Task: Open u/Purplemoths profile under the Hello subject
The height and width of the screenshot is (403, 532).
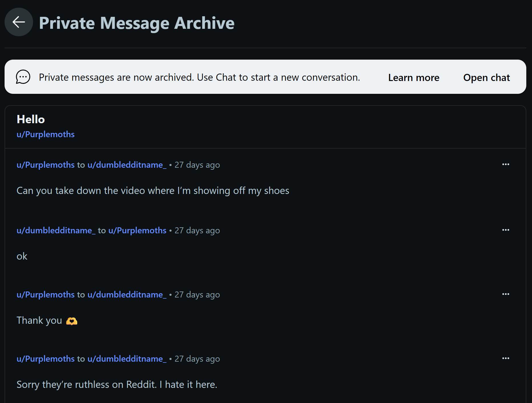Action: point(46,134)
